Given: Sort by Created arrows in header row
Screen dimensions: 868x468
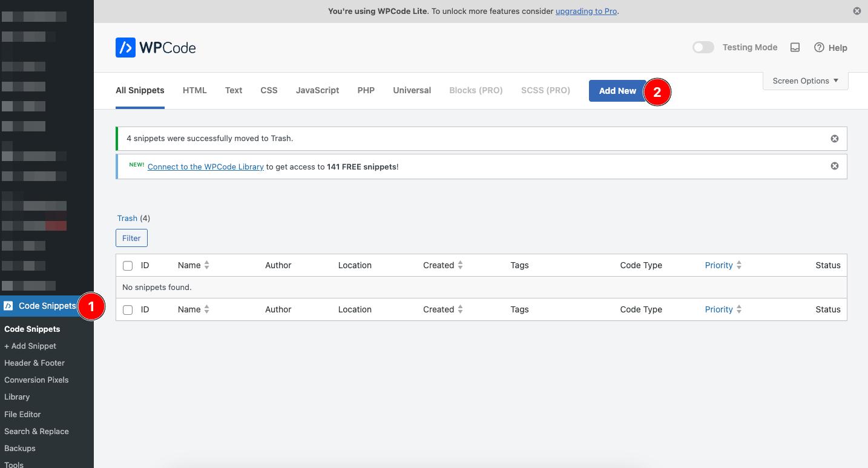Looking at the screenshot, I should coord(461,265).
